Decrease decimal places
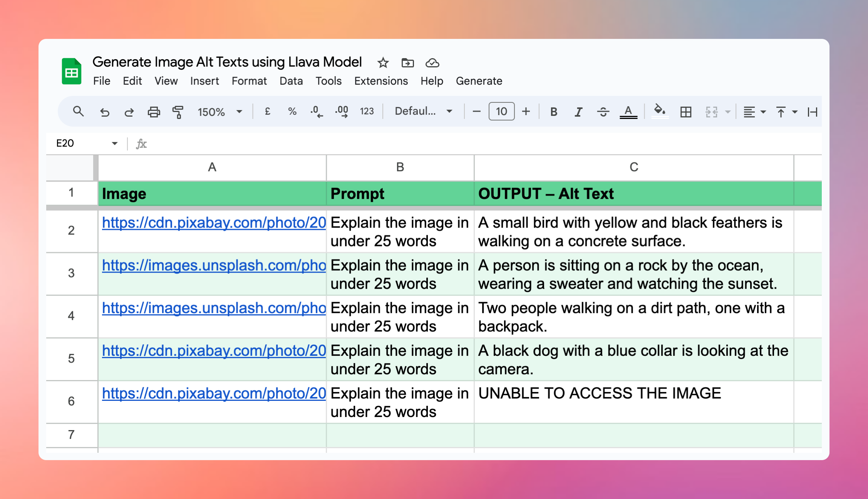Screen dimensions: 868x499 pyautogui.click(x=317, y=112)
